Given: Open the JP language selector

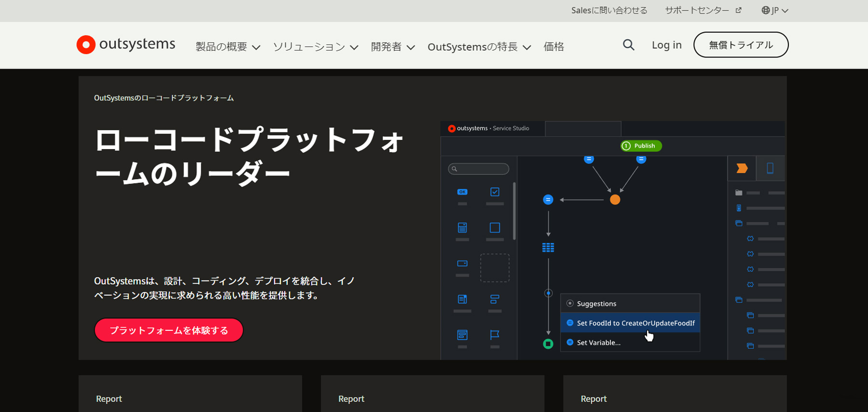Looking at the screenshot, I should (775, 10).
